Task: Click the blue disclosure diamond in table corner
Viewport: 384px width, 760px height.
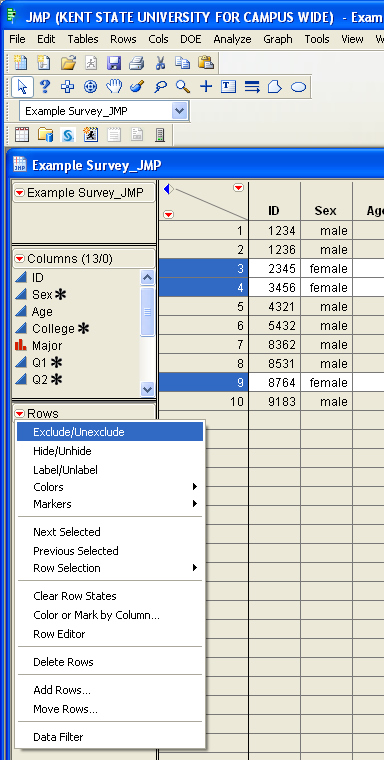Action: point(168,189)
